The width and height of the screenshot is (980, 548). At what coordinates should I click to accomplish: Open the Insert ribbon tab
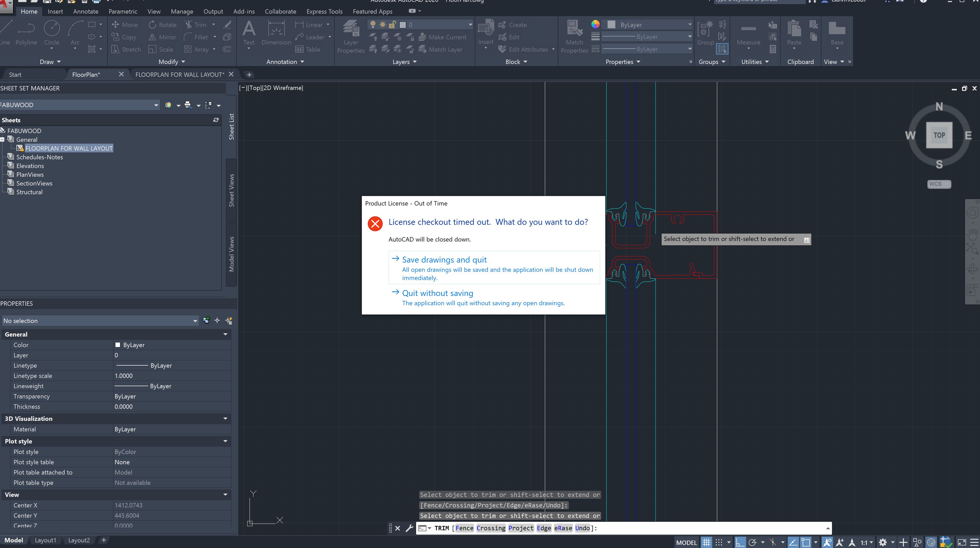(55, 11)
